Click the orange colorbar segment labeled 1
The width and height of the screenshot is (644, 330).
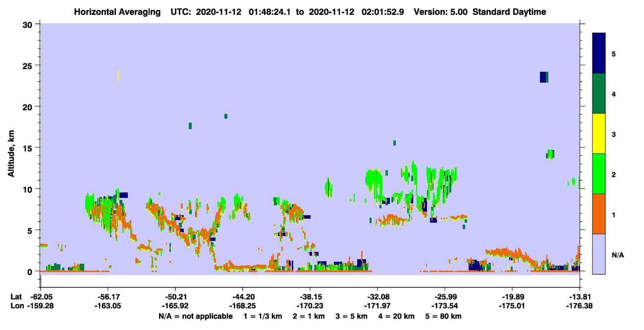click(x=599, y=214)
